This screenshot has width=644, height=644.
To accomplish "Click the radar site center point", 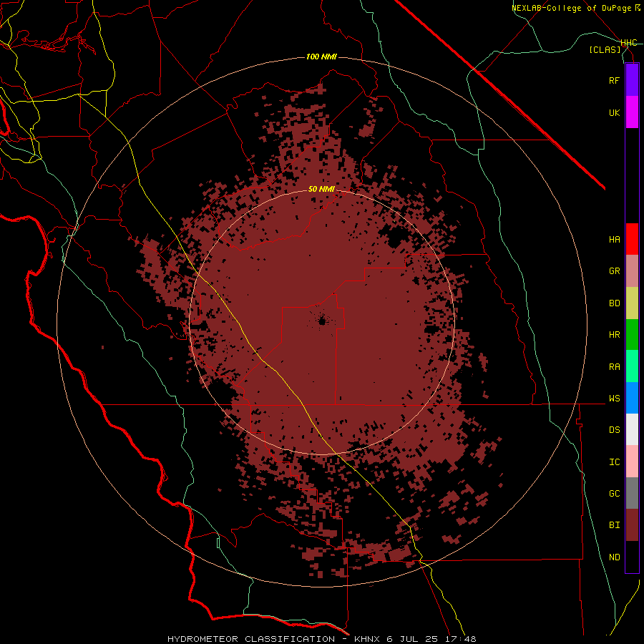I will pyautogui.click(x=322, y=321).
